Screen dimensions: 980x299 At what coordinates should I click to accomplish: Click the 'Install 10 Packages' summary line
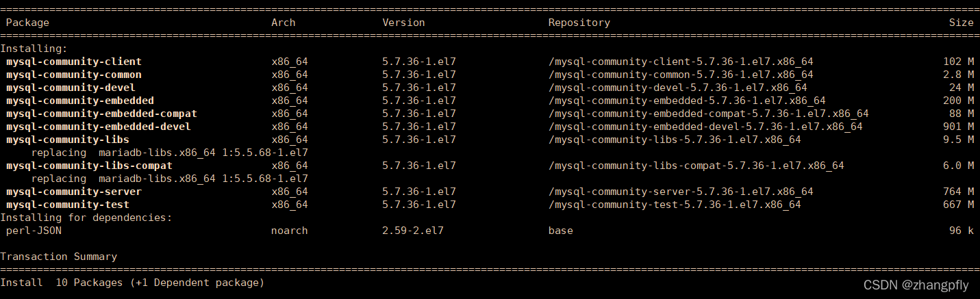pyautogui.click(x=132, y=283)
